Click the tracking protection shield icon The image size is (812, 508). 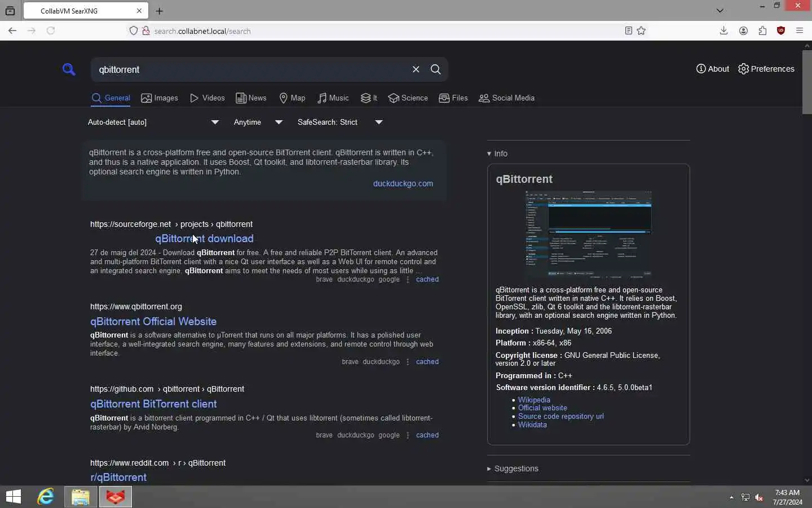(134, 31)
